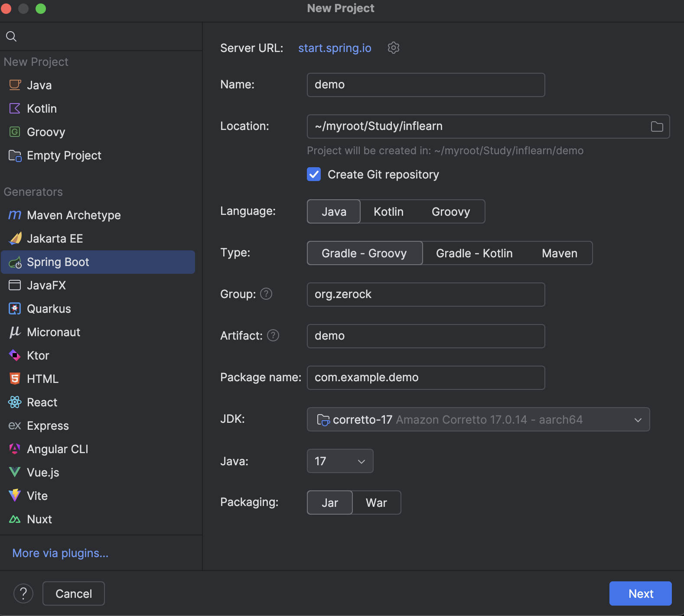Image resolution: width=684 pixels, height=616 pixels.
Task: Click the Groovy project icon
Action: (x=15, y=132)
